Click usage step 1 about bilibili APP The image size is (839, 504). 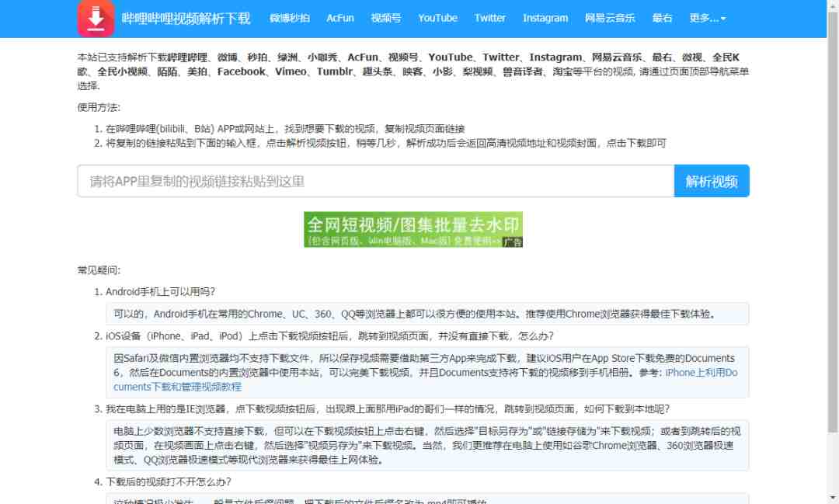pos(285,129)
